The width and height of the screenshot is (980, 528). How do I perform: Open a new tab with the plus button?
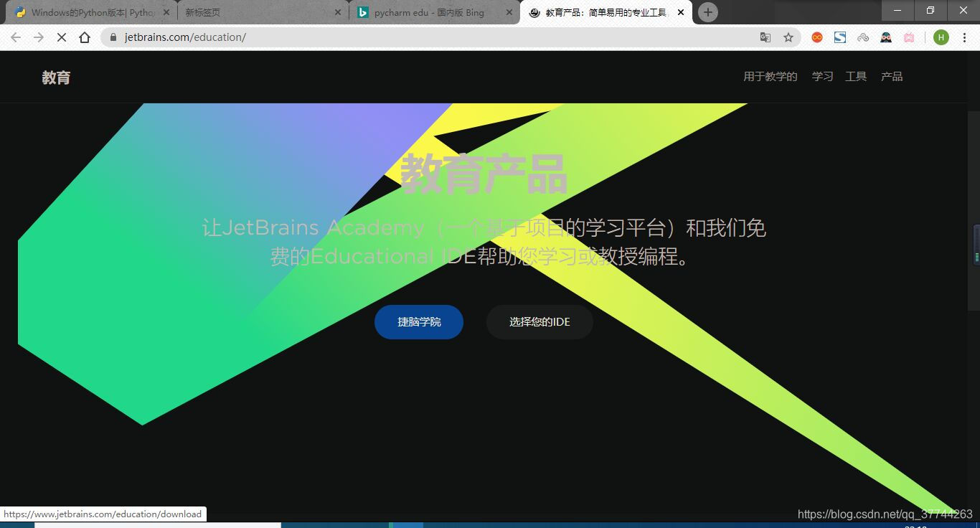(x=708, y=12)
